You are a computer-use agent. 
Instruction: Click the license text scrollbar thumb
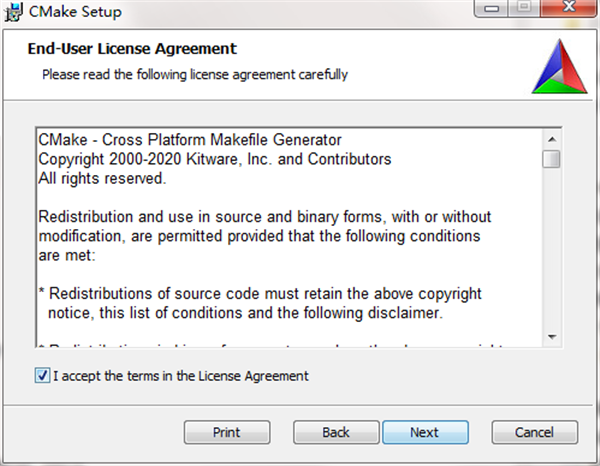551,159
